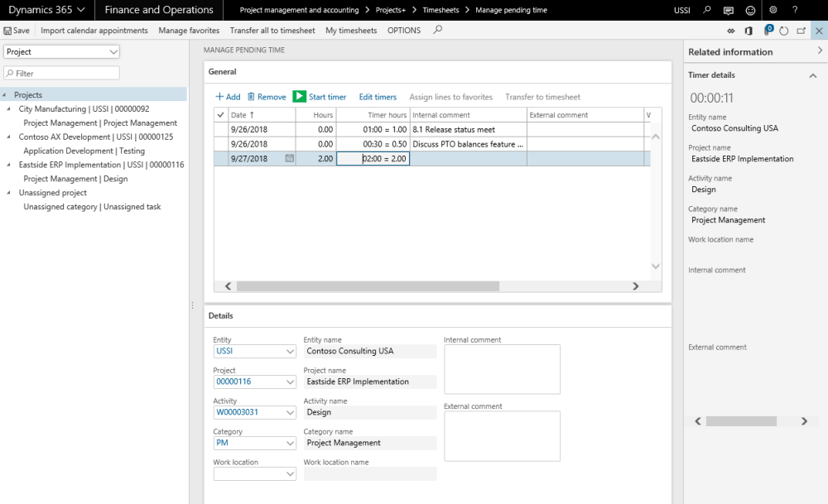
Task: Select the row checkbox for Discuss PTO balances feature
Action: tap(221, 144)
